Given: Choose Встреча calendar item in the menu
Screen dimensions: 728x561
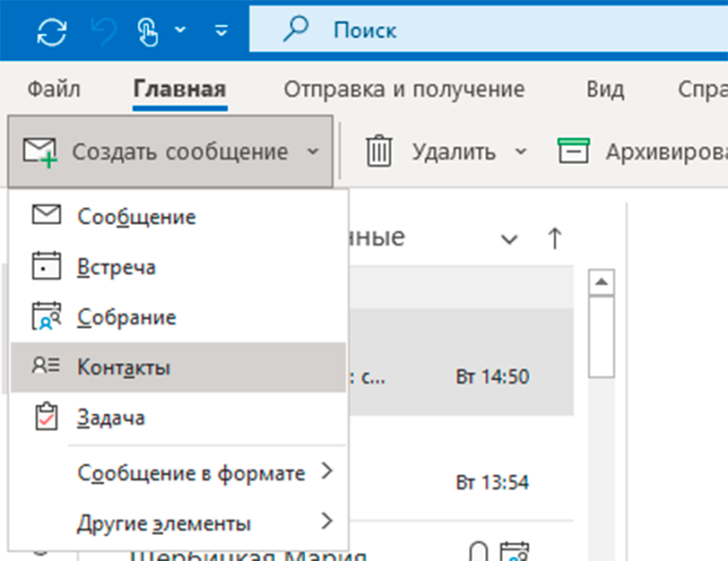Looking at the screenshot, I should 117,267.
